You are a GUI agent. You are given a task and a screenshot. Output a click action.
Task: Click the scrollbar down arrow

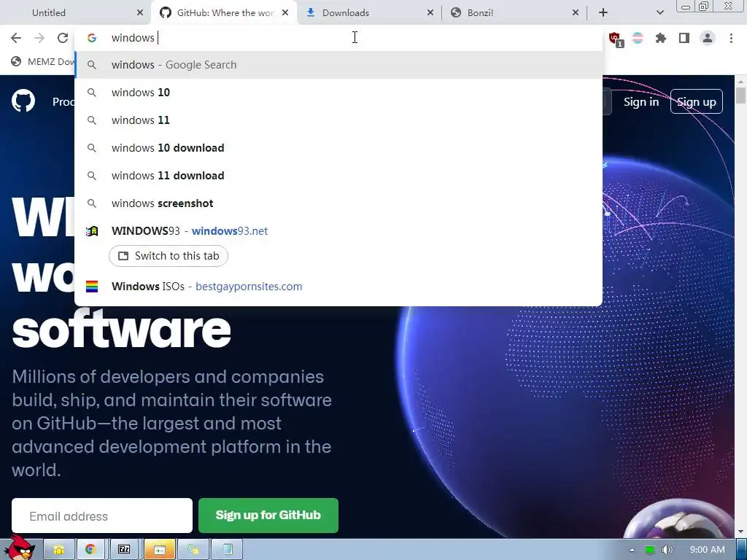[741, 532]
